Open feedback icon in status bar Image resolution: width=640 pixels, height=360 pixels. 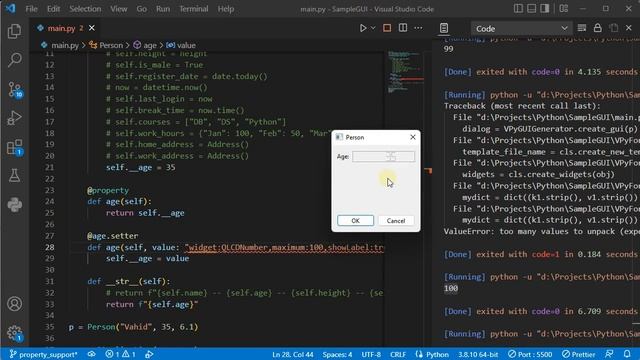click(609, 354)
